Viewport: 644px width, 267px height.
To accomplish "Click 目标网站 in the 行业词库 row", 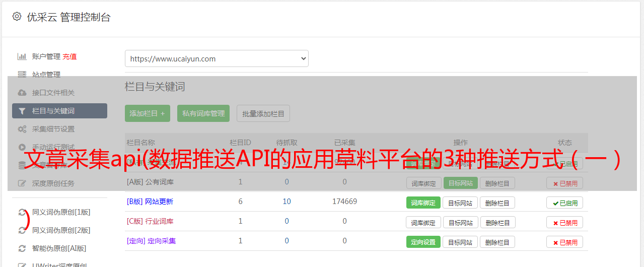I will [460, 223].
